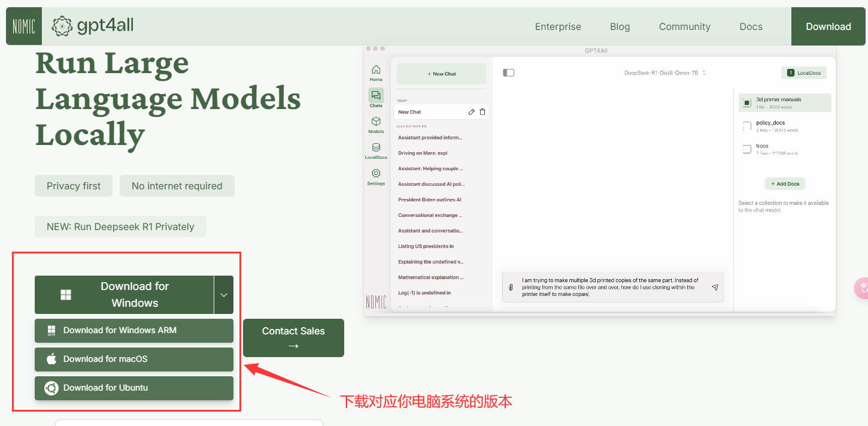Click the NEW: Run Deepseek R1 Privately banner
The height and width of the screenshot is (426, 868).
pyautogui.click(x=120, y=226)
